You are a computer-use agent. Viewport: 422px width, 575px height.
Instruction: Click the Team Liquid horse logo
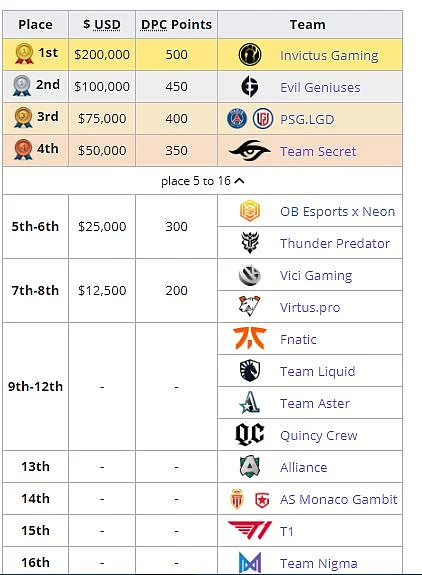click(250, 370)
